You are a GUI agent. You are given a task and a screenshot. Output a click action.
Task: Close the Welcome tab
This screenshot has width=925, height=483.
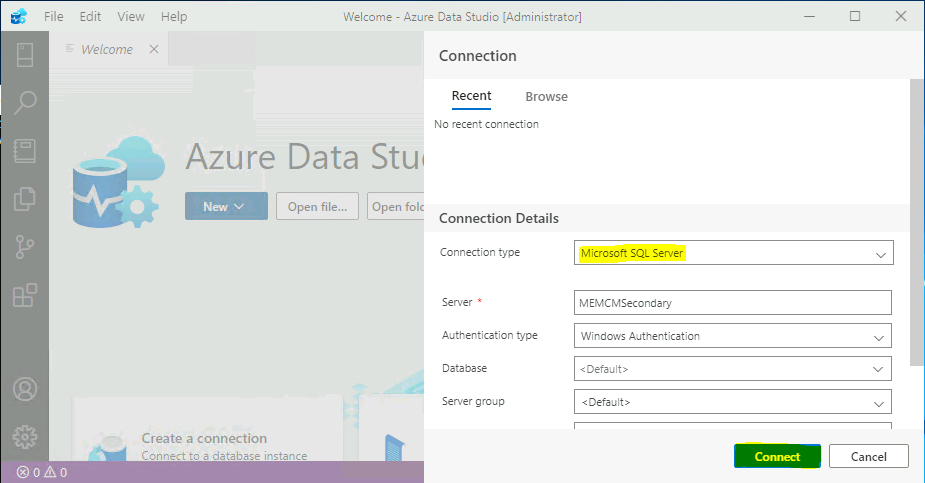154,49
